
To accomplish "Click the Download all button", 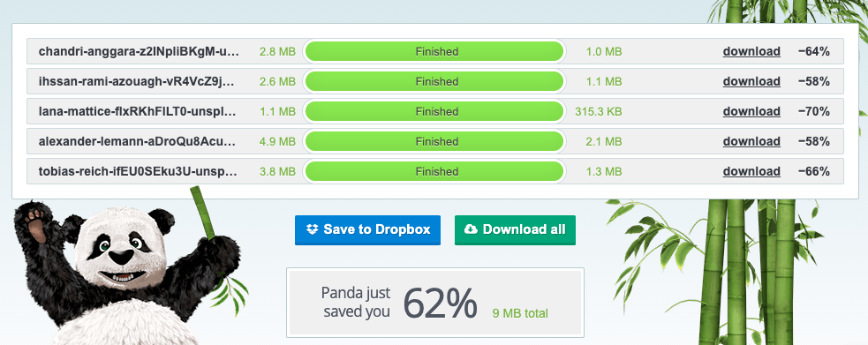I will pos(515,230).
